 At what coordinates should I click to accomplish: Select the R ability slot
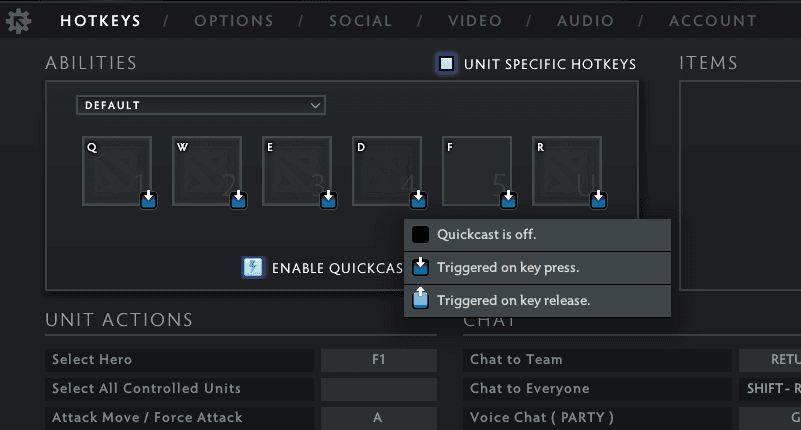[567, 171]
